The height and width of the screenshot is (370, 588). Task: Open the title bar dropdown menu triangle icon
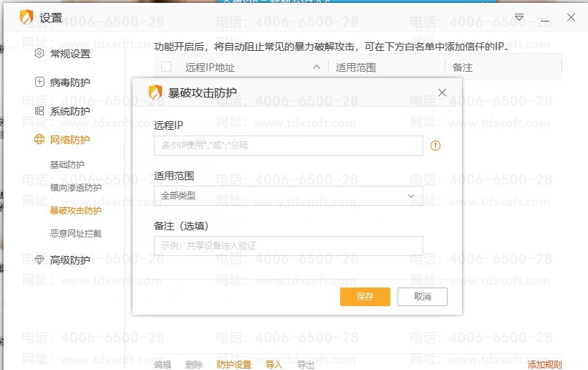point(519,17)
